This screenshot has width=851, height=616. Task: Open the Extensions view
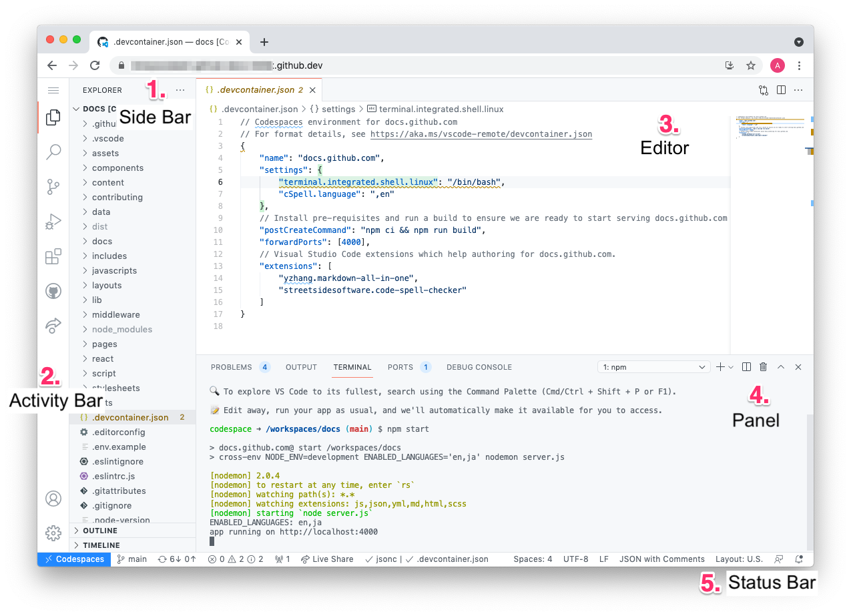(x=53, y=256)
